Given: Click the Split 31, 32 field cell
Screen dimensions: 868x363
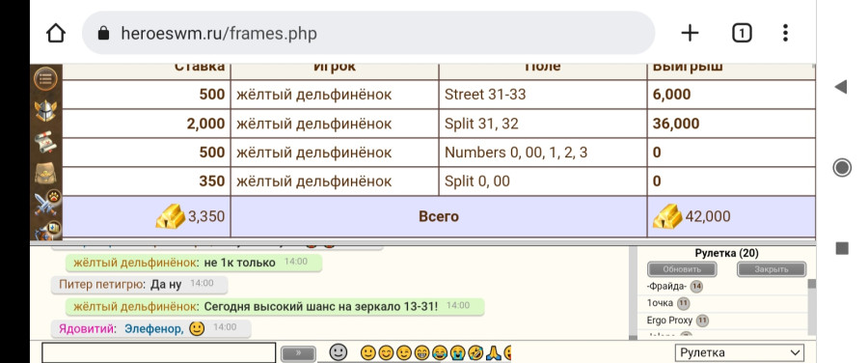Looking at the screenshot, I should pyautogui.click(x=543, y=124).
